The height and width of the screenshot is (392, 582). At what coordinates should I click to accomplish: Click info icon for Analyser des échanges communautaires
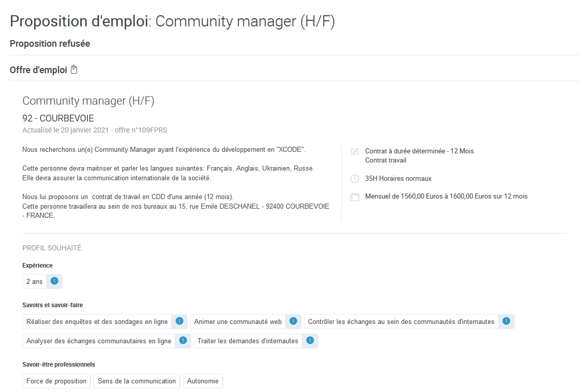183,340
